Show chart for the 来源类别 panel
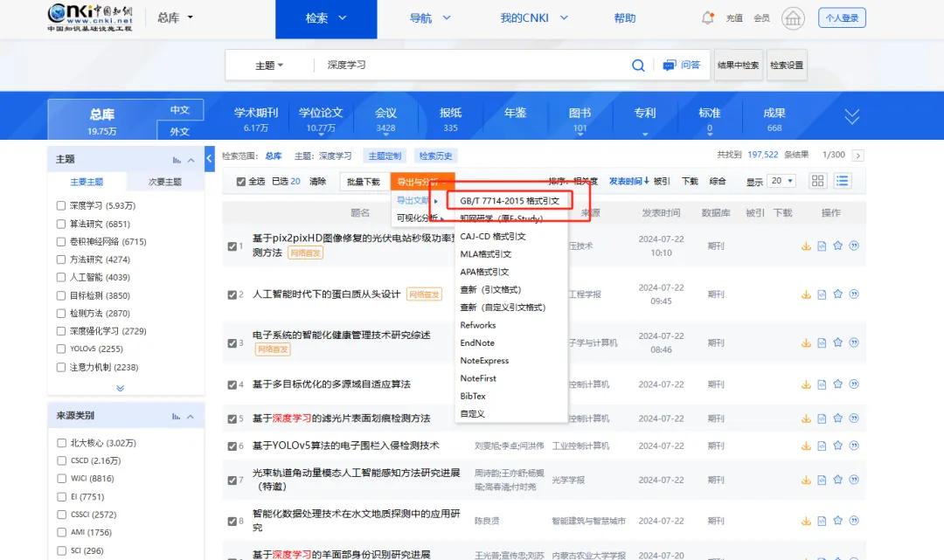 tap(176, 416)
